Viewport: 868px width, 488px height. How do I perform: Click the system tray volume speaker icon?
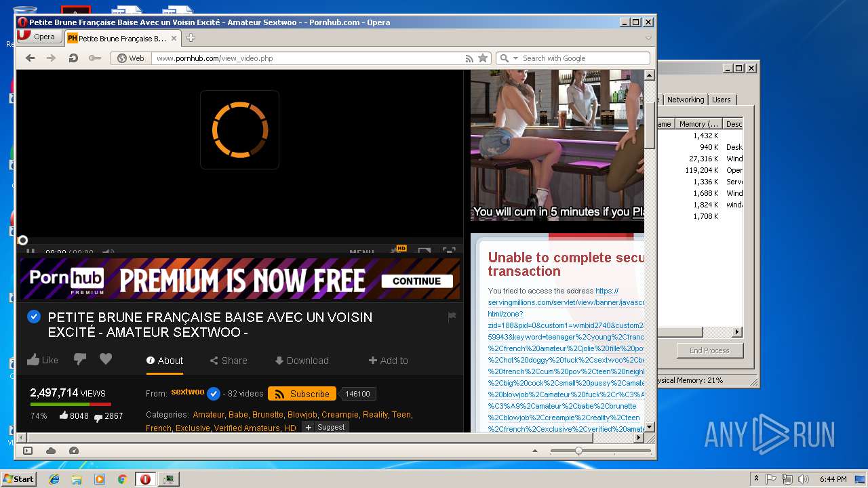(x=804, y=479)
